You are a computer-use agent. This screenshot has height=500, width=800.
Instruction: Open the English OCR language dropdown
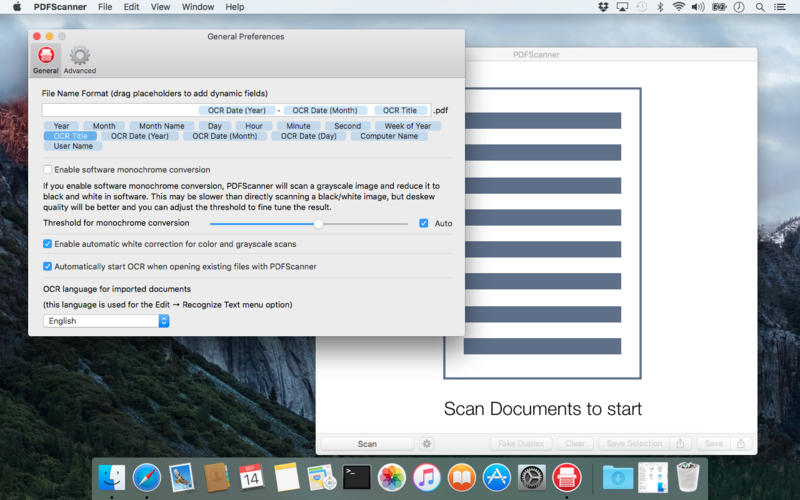tap(106, 321)
